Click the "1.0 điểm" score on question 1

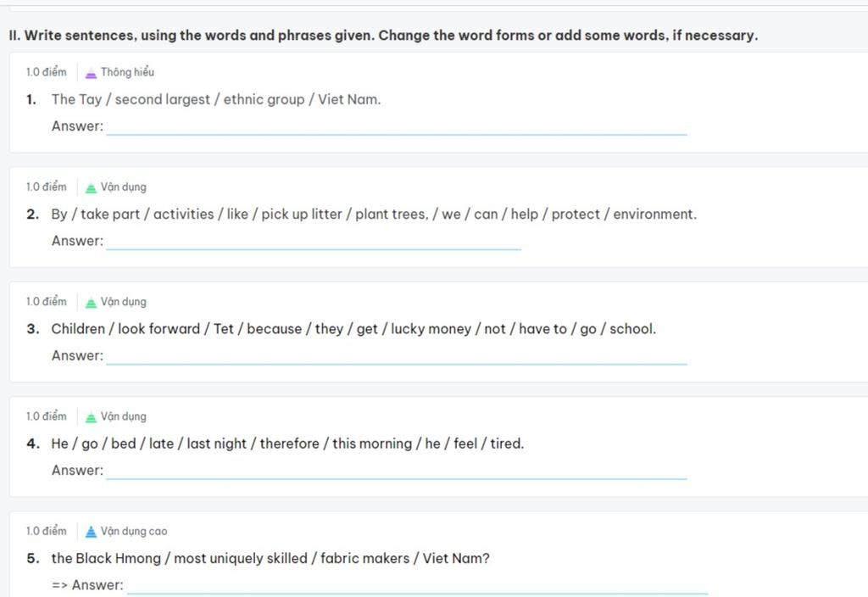[x=46, y=73]
